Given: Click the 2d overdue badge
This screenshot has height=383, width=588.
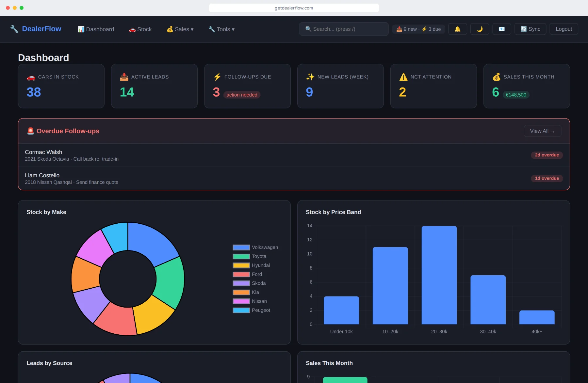Looking at the screenshot, I should tap(547, 155).
